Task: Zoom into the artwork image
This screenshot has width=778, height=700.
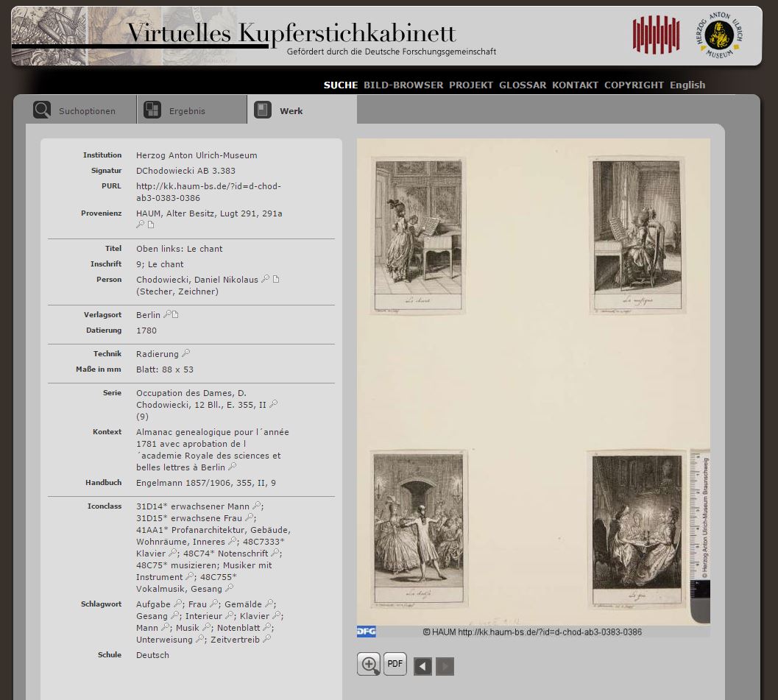Action: pyautogui.click(x=369, y=664)
